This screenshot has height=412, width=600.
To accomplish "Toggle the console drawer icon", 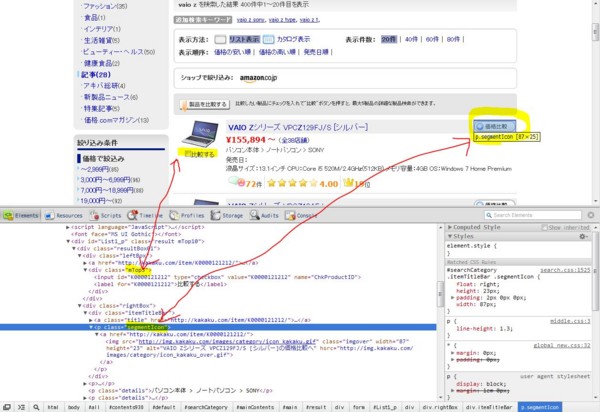I will click(x=21, y=407).
